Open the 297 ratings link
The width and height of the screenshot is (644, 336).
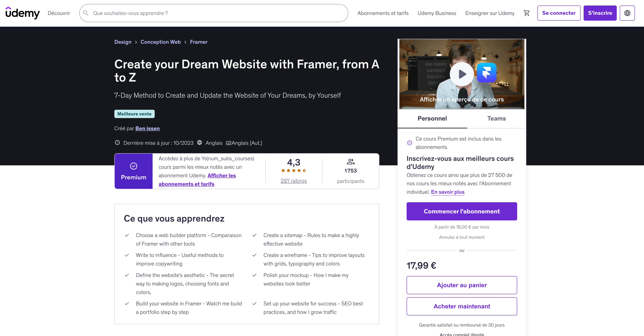[293, 181]
